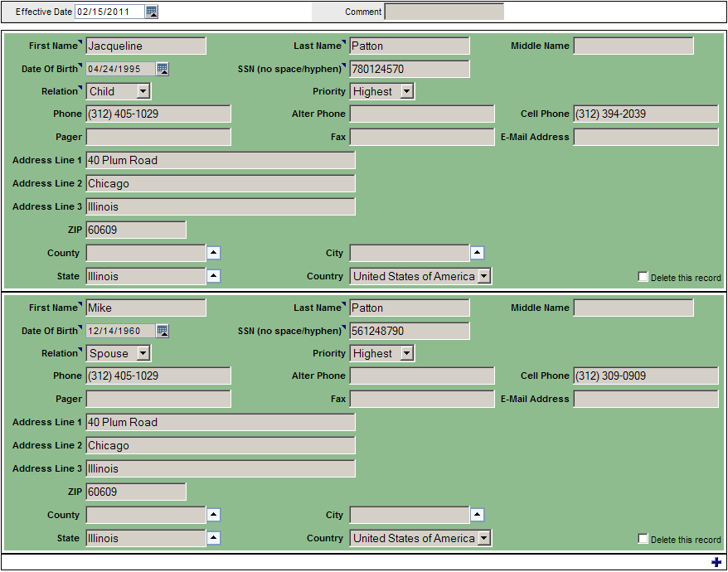Image resolution: width=728 pixels, height=572 pixels.
Task: Click Pager field in Jacqueline's record
Action: [158, 137]
